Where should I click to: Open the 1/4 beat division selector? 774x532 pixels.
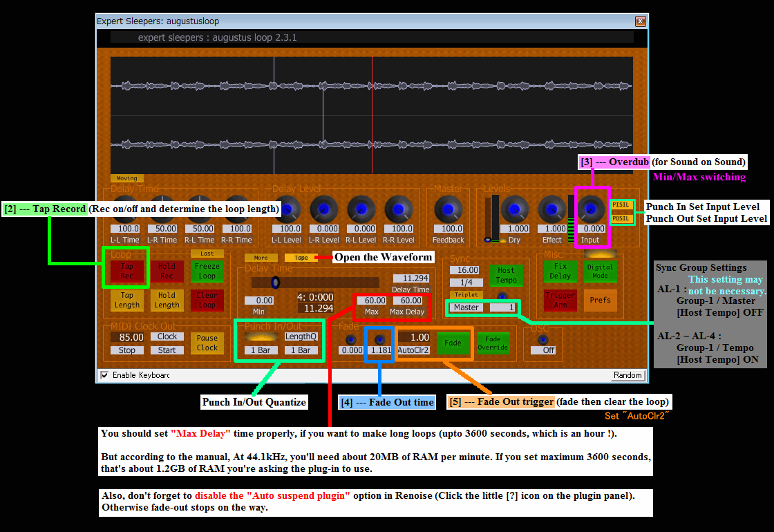(466, 283)
